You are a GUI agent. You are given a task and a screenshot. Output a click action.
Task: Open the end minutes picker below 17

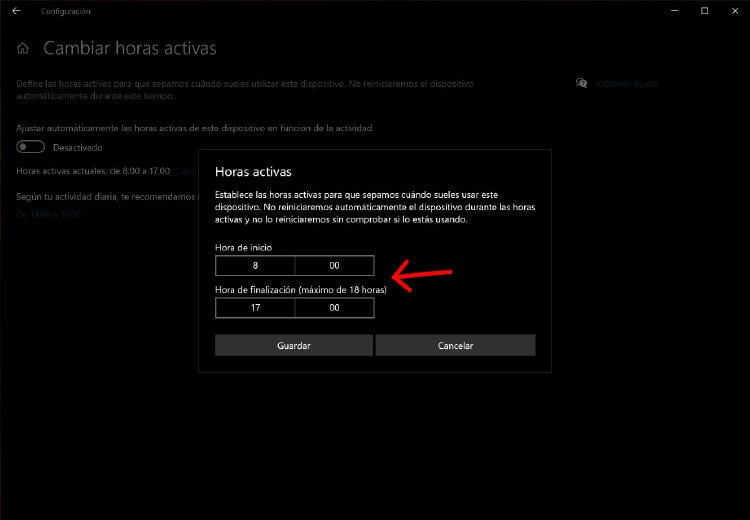point(334,308)
